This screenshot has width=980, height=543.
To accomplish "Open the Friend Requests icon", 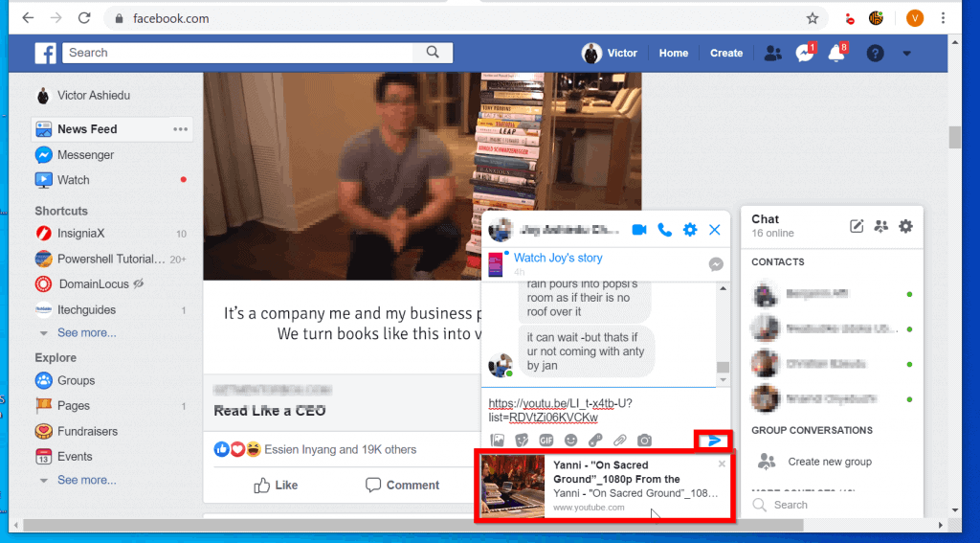I will [772, 54].
